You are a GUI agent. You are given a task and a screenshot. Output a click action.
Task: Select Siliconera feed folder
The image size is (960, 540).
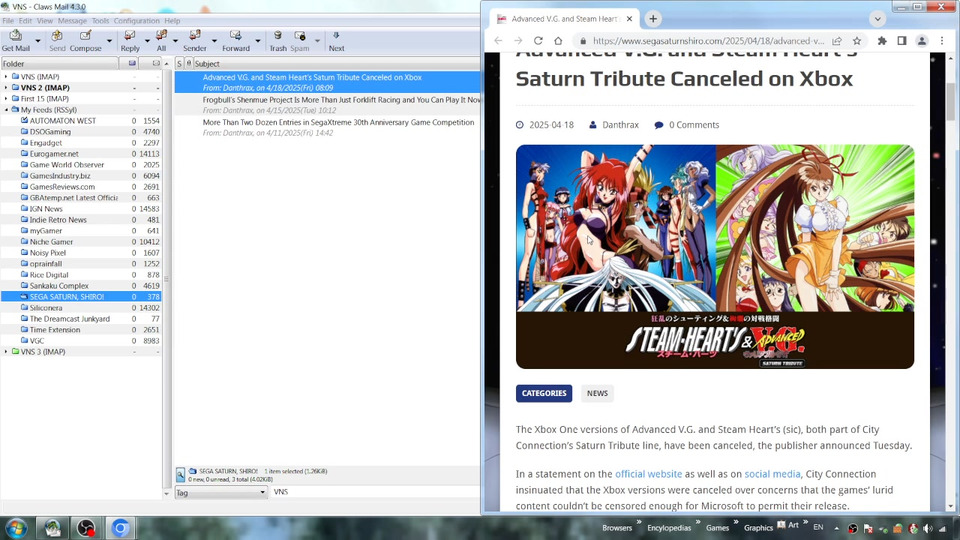pyautogui.click(x=46, y=308)
